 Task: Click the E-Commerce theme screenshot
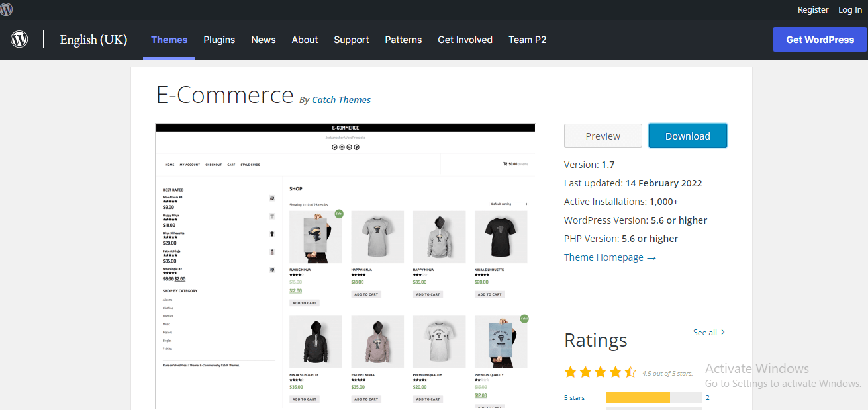coord(345,266)
